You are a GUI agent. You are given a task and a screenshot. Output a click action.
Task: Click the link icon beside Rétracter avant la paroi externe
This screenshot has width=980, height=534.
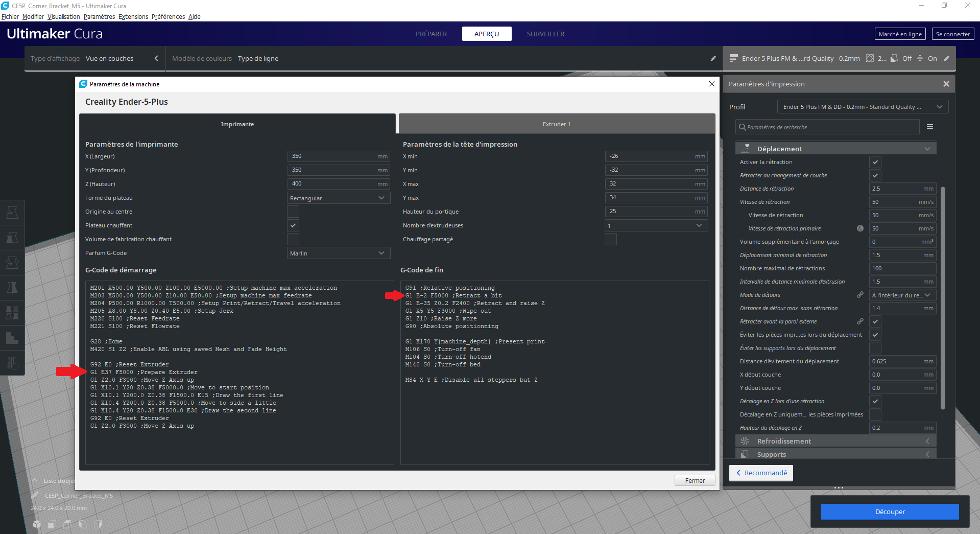(860, 321)
